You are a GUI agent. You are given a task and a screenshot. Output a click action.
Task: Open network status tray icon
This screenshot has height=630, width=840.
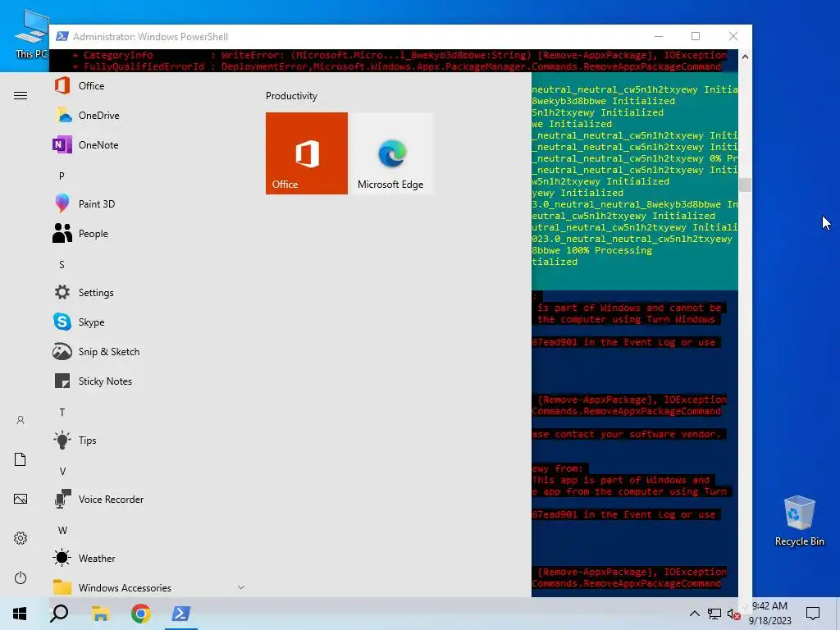[x=714, y=614]
